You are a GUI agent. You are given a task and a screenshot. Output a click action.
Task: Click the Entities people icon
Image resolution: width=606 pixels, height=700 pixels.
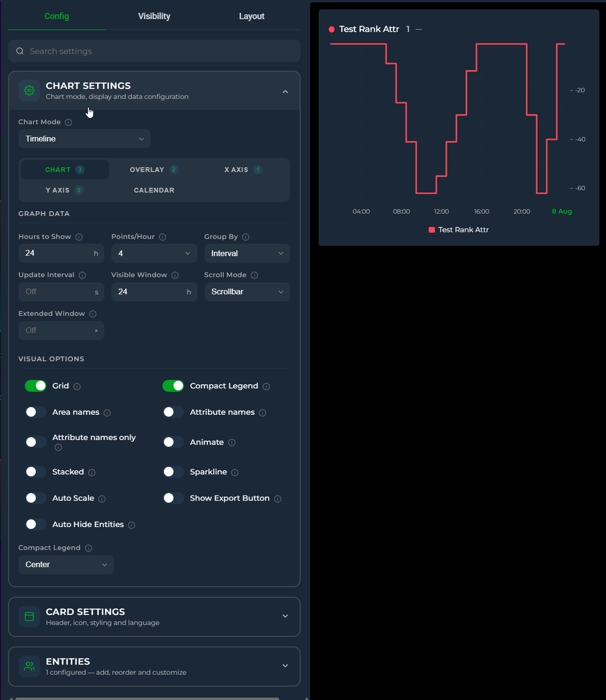tap(29, 666)
